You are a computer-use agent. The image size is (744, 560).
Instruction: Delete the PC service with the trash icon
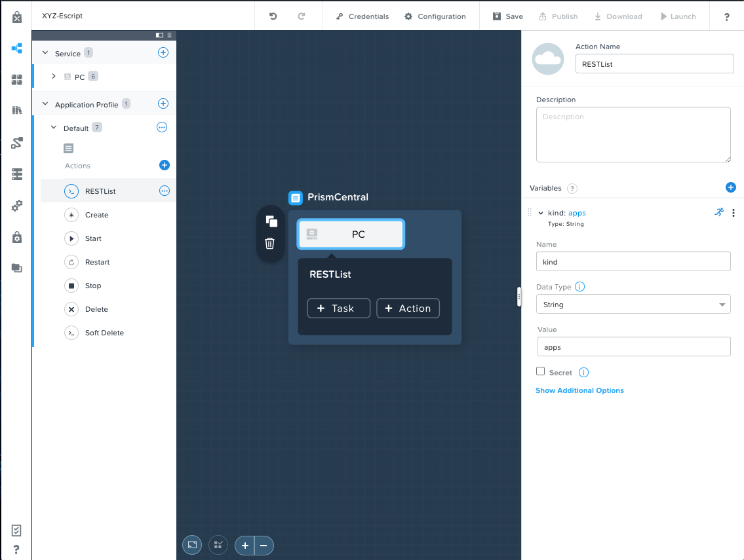[x=269, y=243]
